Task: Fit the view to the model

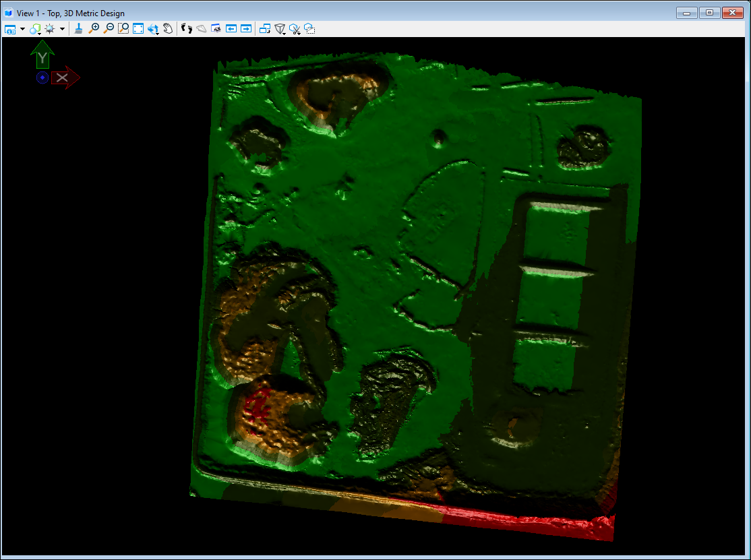Action: click(x=139, y=28)
